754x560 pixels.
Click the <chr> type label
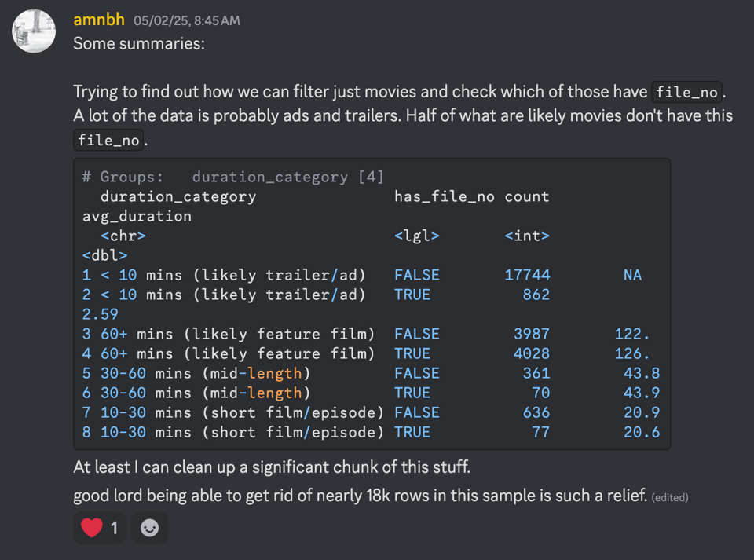(123, 236)
